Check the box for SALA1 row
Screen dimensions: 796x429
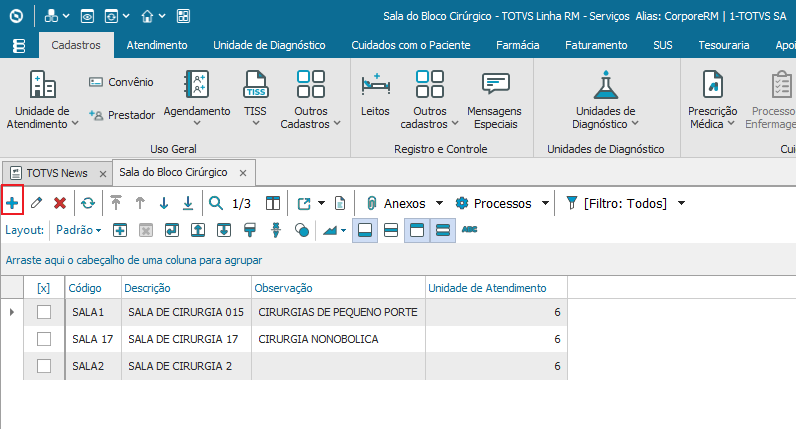(x=44, y=312)
